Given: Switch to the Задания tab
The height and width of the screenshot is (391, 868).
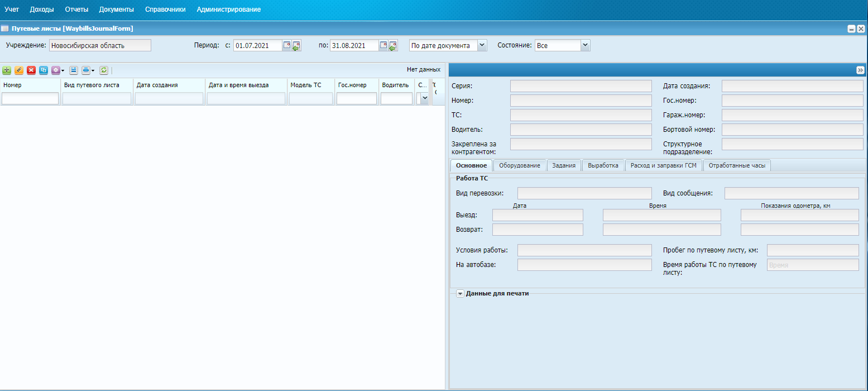Looking at the screenshot, I should pyautogui.click(x=564, y=165).
